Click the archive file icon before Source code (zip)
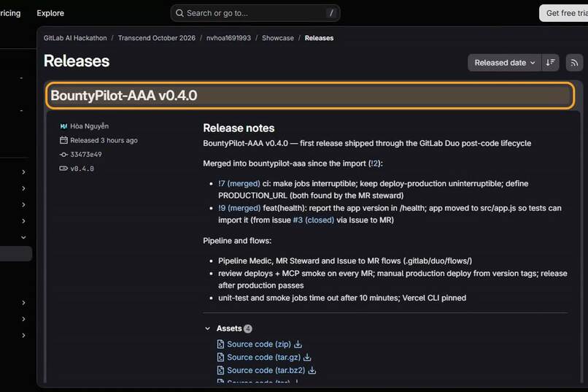Screen dimensions: 588x392 click(x=220, y=344)
